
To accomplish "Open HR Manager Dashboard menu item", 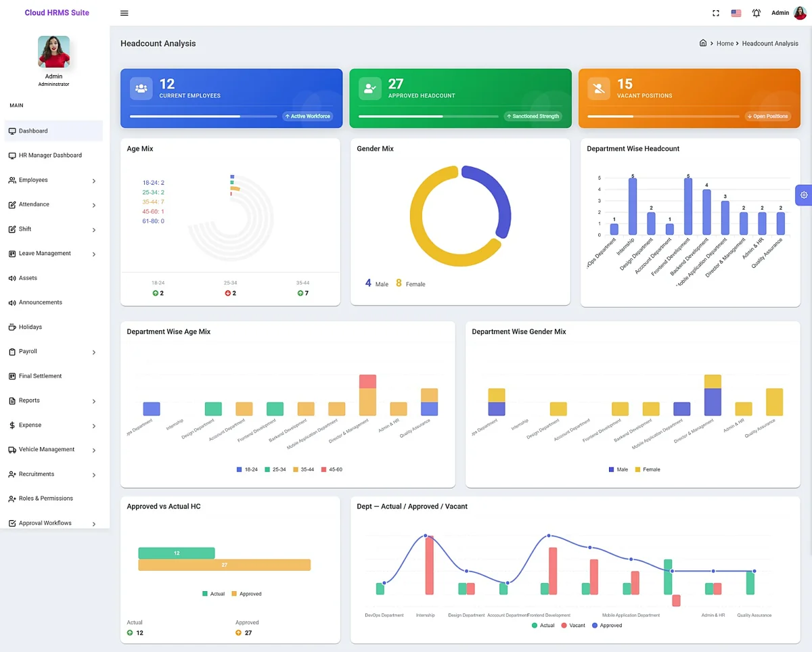I will pos(53,156).
